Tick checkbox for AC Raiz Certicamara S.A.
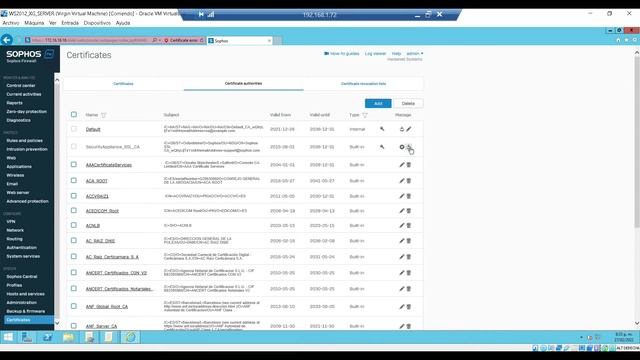 (x=74, y=256)
